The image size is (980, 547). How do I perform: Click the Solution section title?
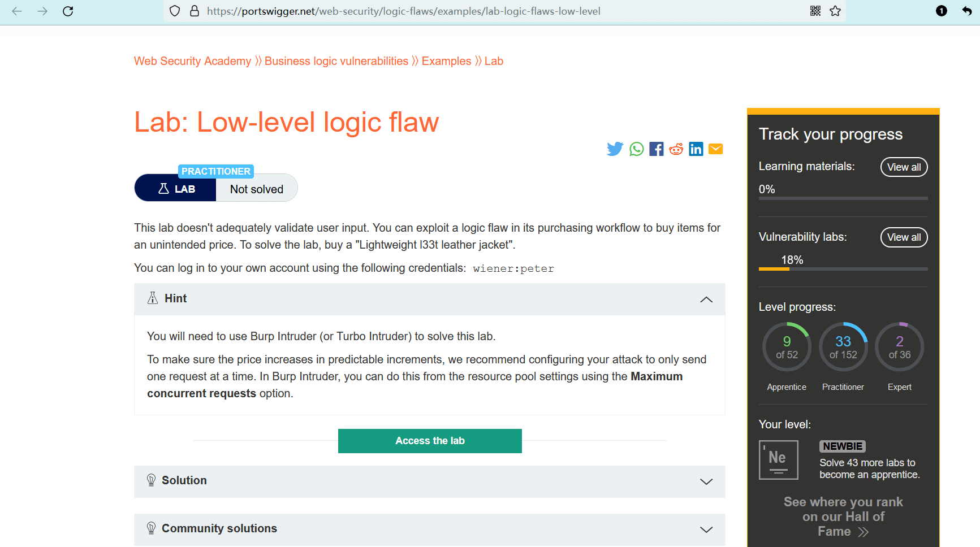click(x=184, y=480)
